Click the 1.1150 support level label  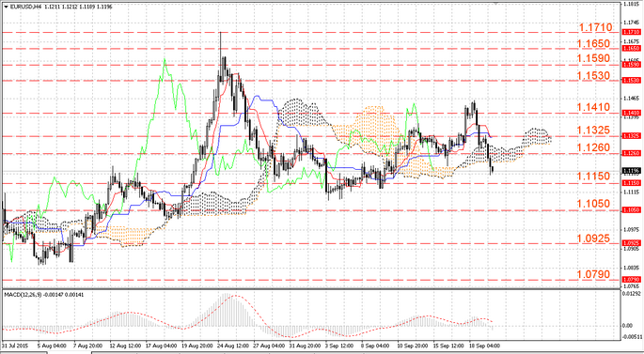(593, 177)
